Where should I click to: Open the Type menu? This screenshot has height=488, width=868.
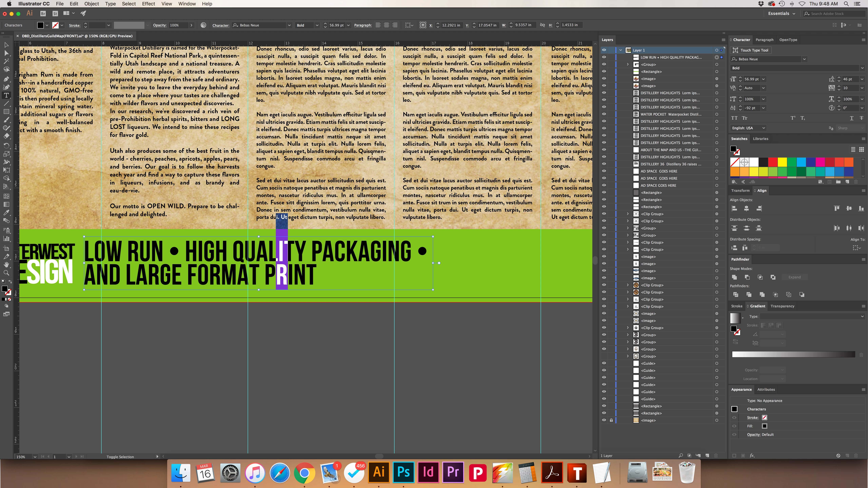point(110,4)
